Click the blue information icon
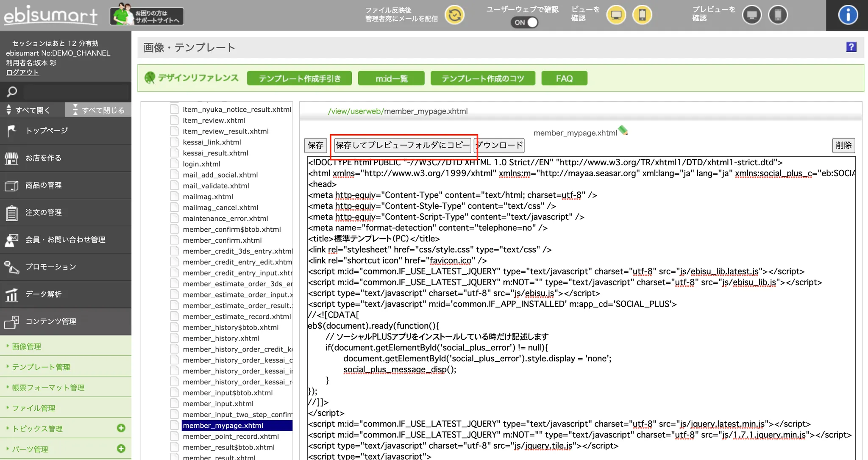This screenshot has width=868, height=460. [848, 15]
